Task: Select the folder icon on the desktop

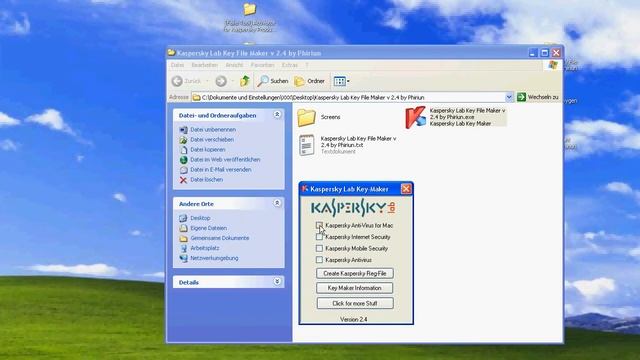Action: point(249,9)
